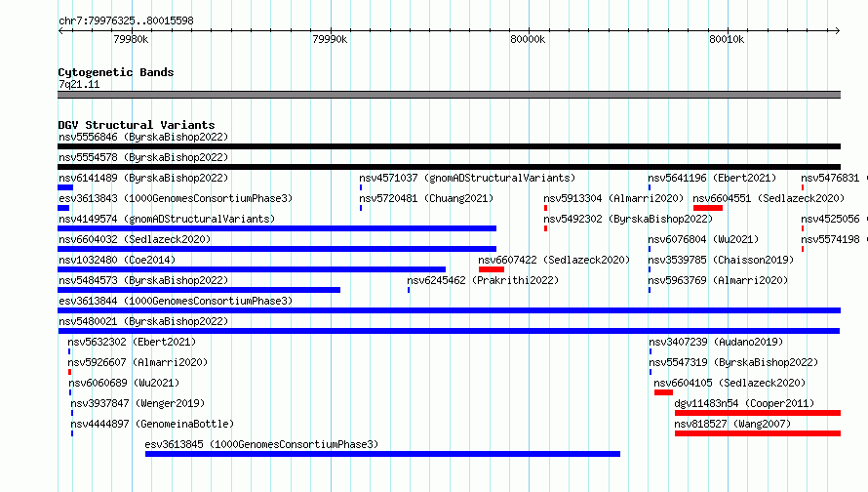Click the 80000k ruler label
Image resolution: width=868 pixels, height=492 pixels.
[528, 39]
